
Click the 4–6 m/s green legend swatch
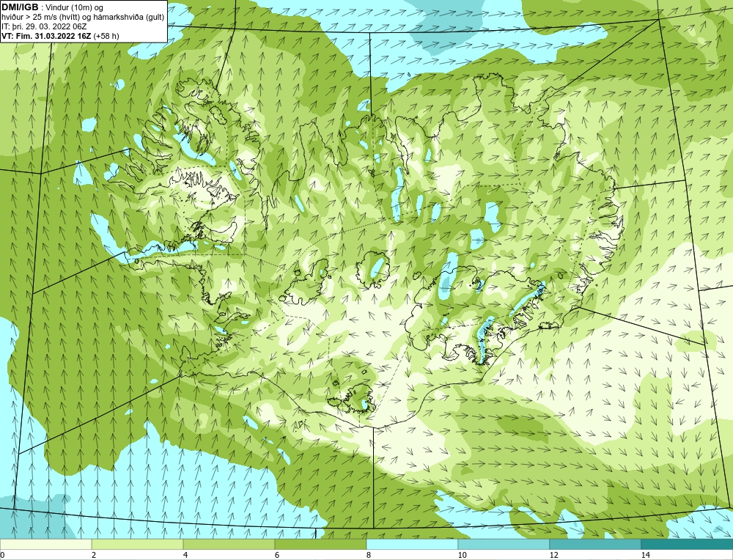point(229,545)
